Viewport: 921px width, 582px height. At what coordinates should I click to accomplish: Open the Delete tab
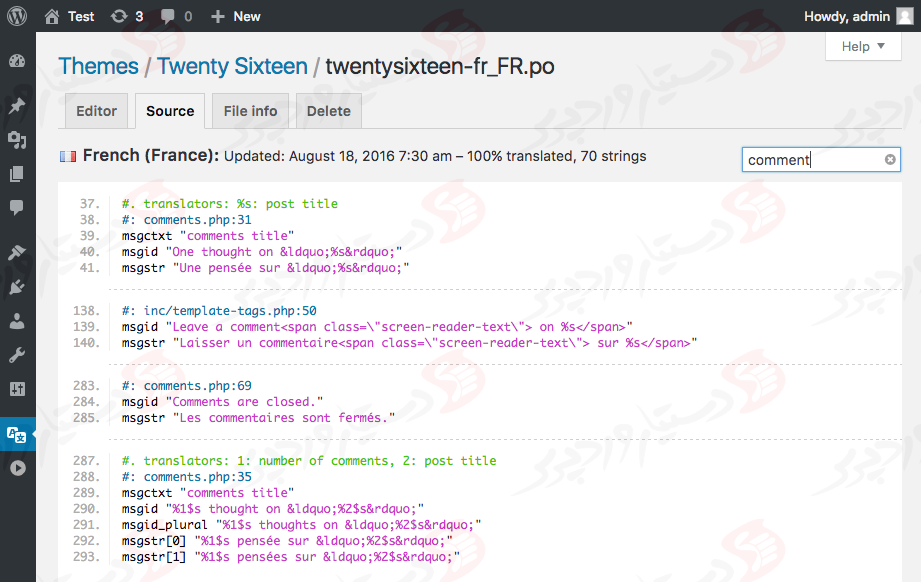[328, 111]
